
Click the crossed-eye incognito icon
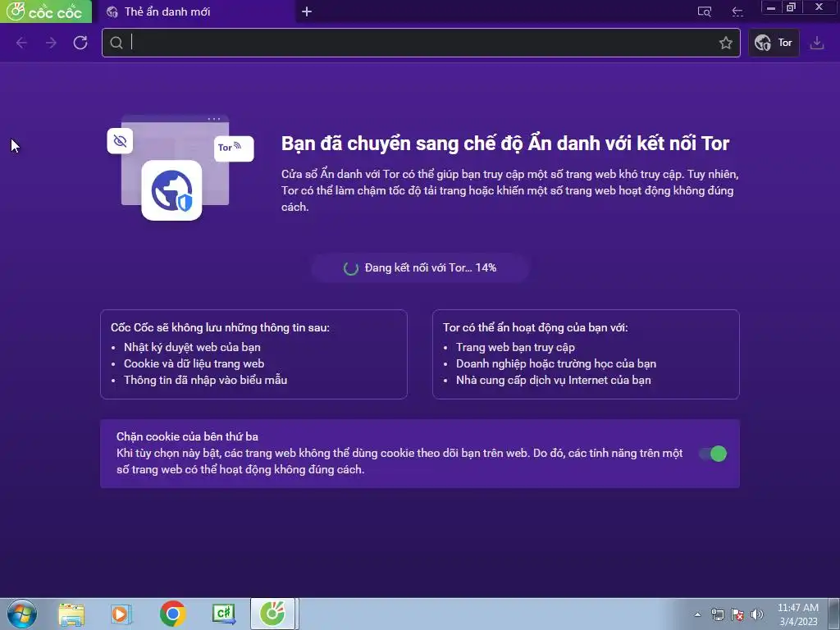click(120, 141)
